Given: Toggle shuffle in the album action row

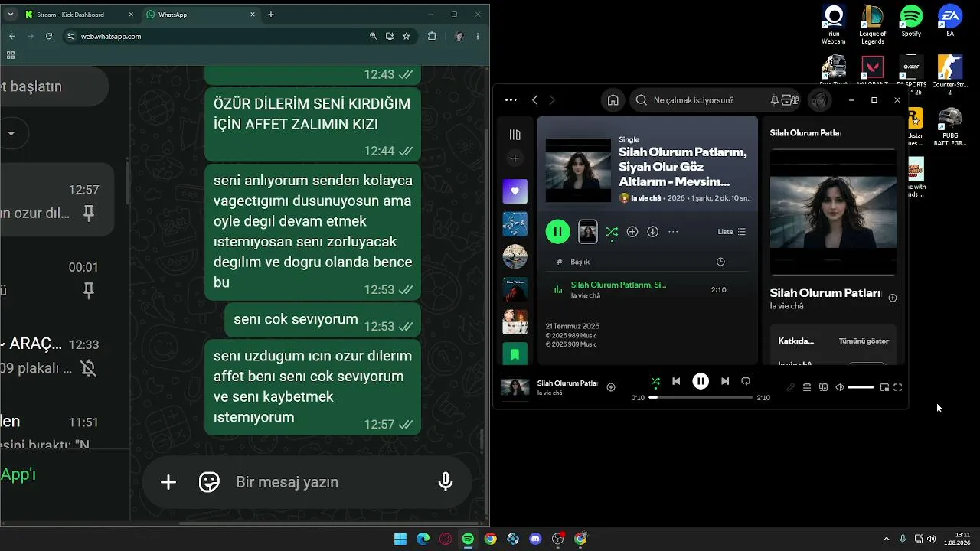Looking at the screenshot, I should pos(612,232).
